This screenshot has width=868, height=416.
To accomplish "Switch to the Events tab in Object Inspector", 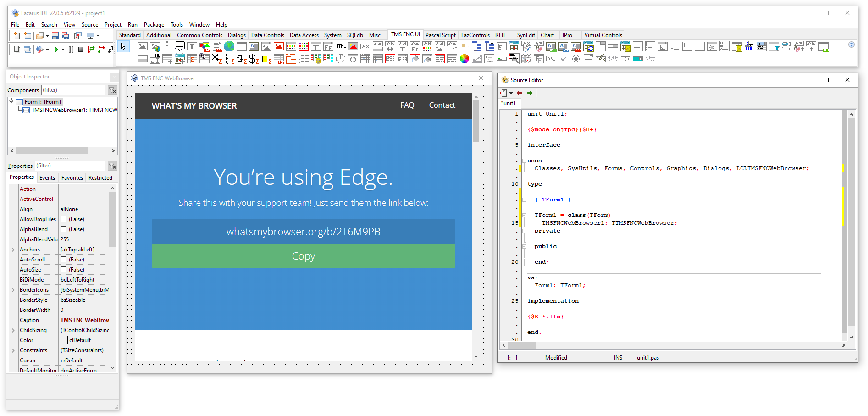I will (x=47, y=178).
